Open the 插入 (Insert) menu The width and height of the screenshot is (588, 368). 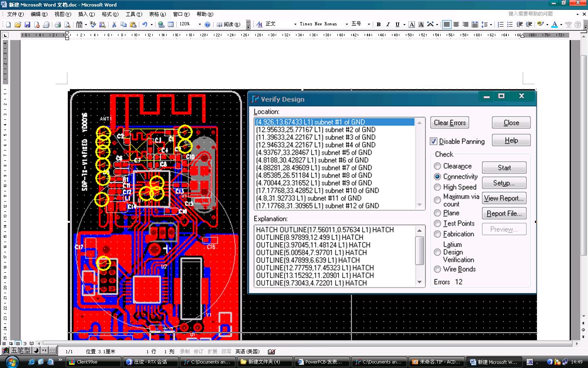click(x=86, y=14)
